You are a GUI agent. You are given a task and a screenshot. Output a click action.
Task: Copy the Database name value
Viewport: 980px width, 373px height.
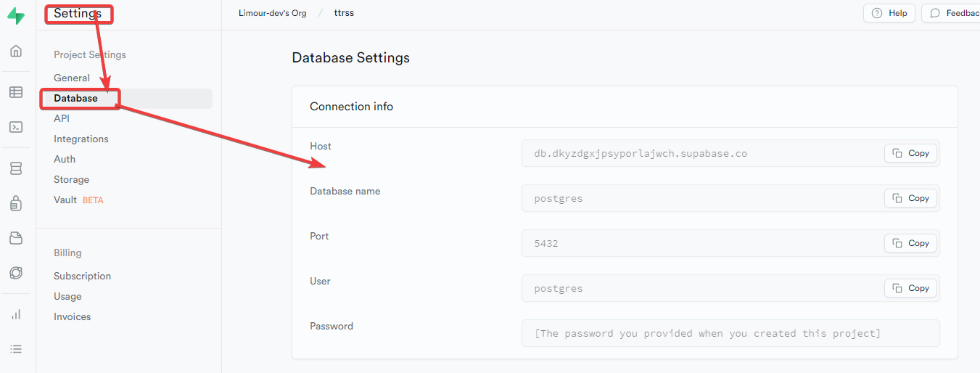tap(910, 198)
